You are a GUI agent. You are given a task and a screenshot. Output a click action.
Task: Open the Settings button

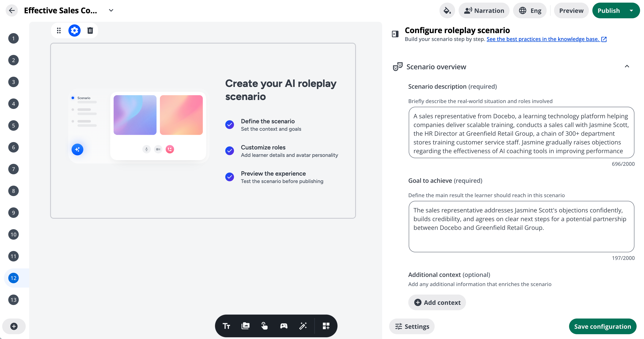coord(412,326)
